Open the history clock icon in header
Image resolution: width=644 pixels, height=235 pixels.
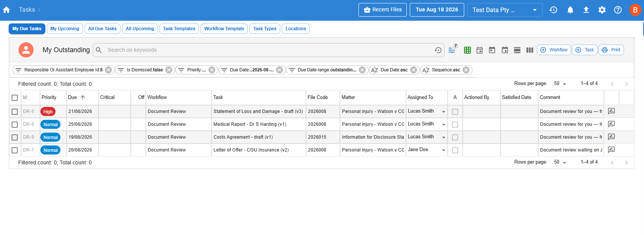pos(553,10)
